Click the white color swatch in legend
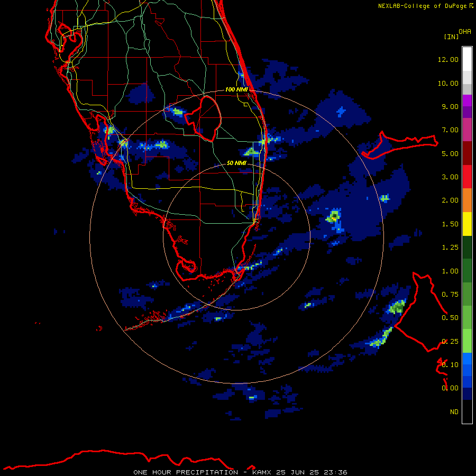Image resolution: width=476 pixels, height=476 pixels. click(x=467, y=59)
